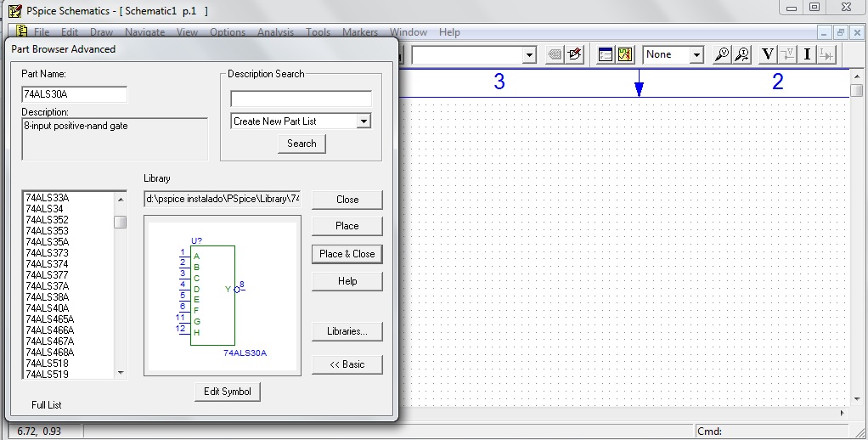Open the Markers menu
Viewport: 868px width, 440px height.
[x=360, y=32]
